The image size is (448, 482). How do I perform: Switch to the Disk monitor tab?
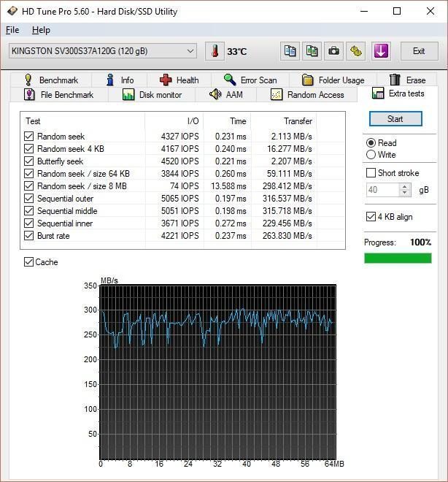point(152,95)
